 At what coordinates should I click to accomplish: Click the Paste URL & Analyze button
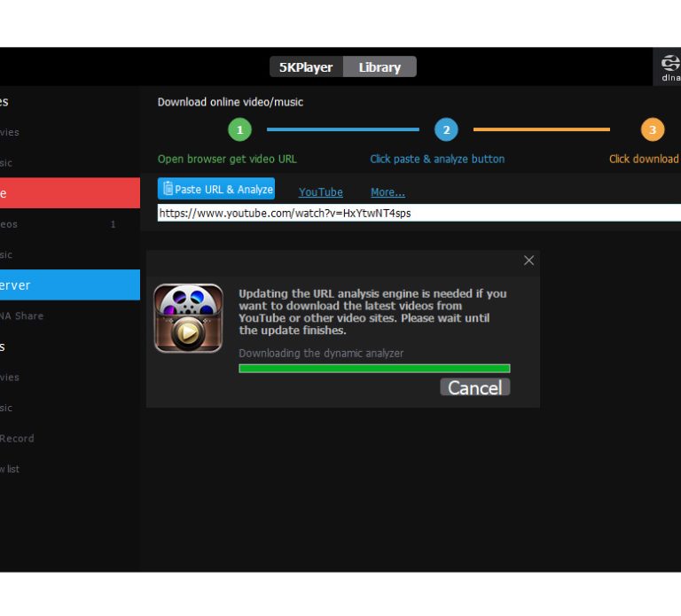tap(216, 189)
